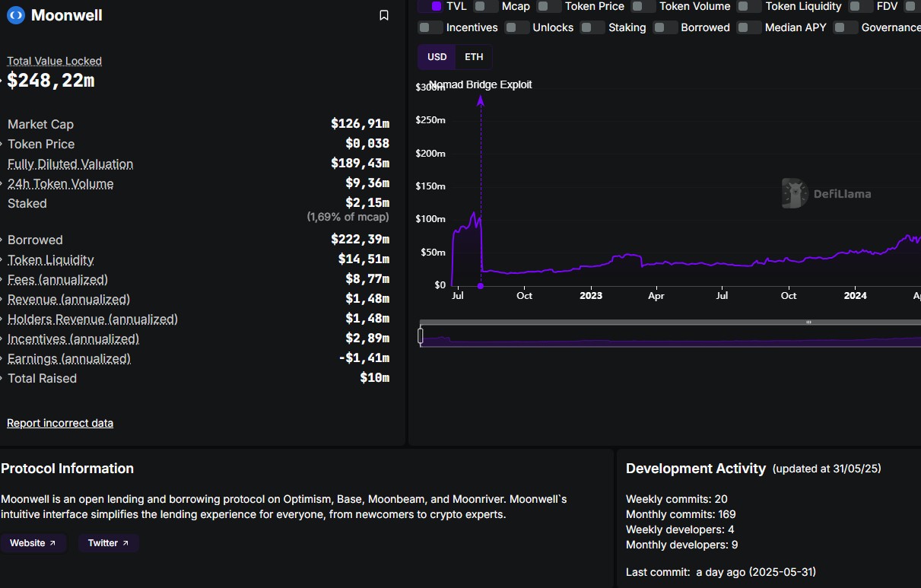The height and width of the screenshot is (588, 921).
Task: Click the Weekly commits: 20 line
Action: [x=677, y=499]
